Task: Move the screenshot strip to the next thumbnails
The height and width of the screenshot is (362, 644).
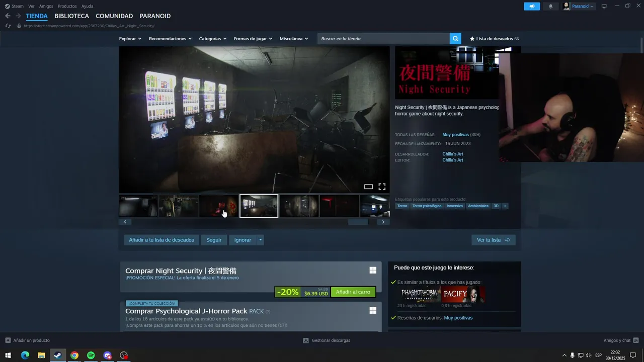Action: 383,222
